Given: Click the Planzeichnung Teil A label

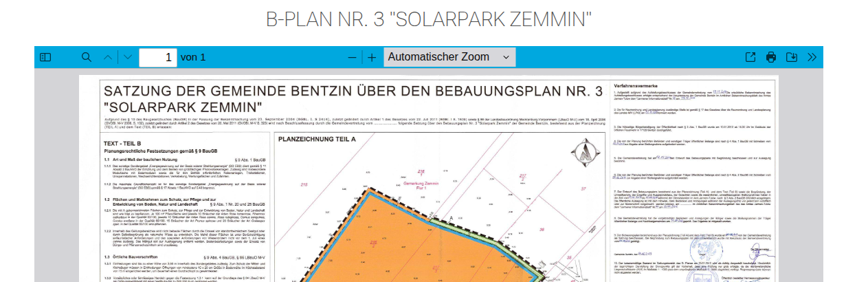Looking at the screenshot, I should [x=317, y=139].
